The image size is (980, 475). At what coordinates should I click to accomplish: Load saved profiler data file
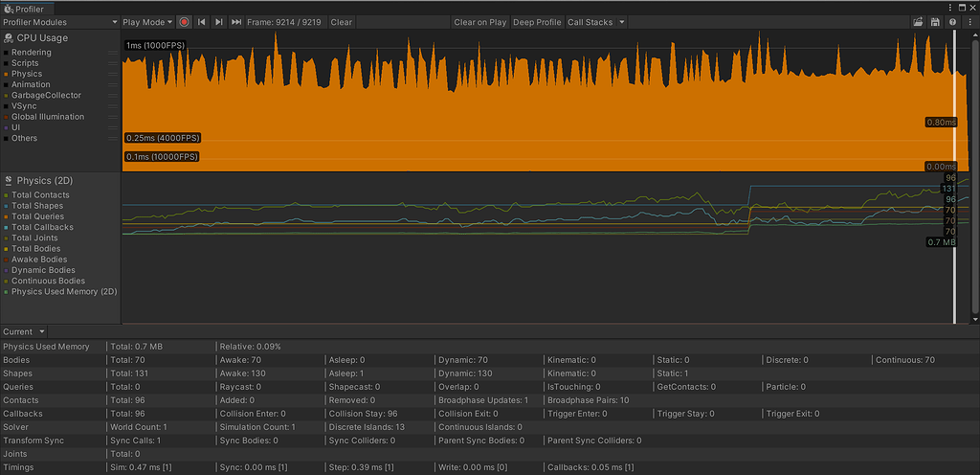click(x=918, y=22)
